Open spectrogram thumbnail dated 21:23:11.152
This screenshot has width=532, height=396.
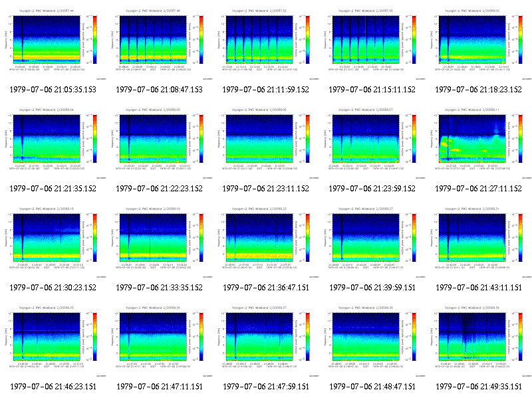click(x=266, y=144)
